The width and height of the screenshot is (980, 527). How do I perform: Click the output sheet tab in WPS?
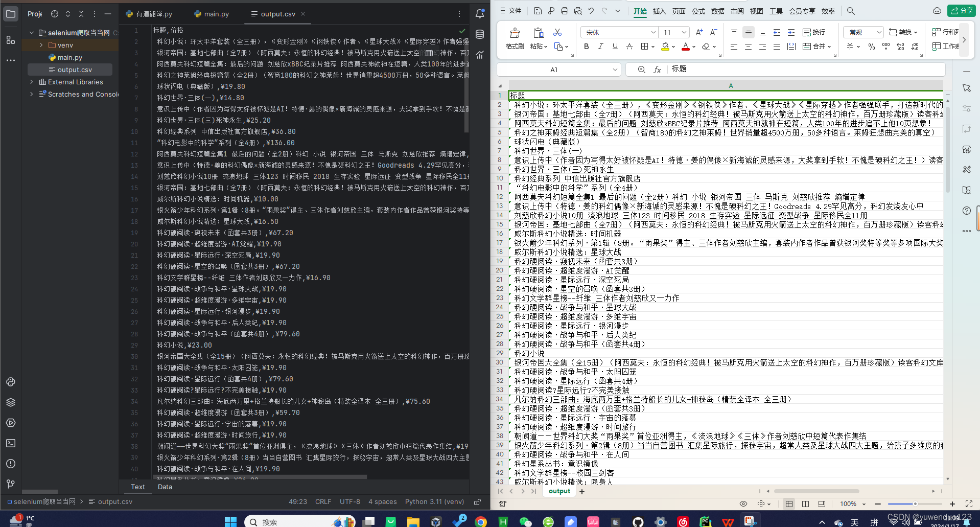pyautogui.click(x=559, y=491)
